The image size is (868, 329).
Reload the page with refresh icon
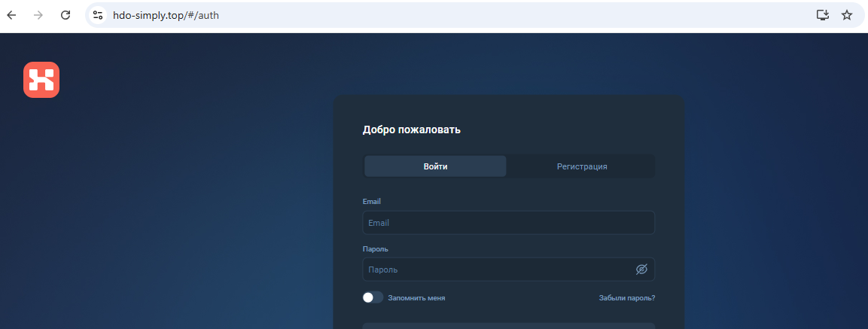tap(65, 15)
